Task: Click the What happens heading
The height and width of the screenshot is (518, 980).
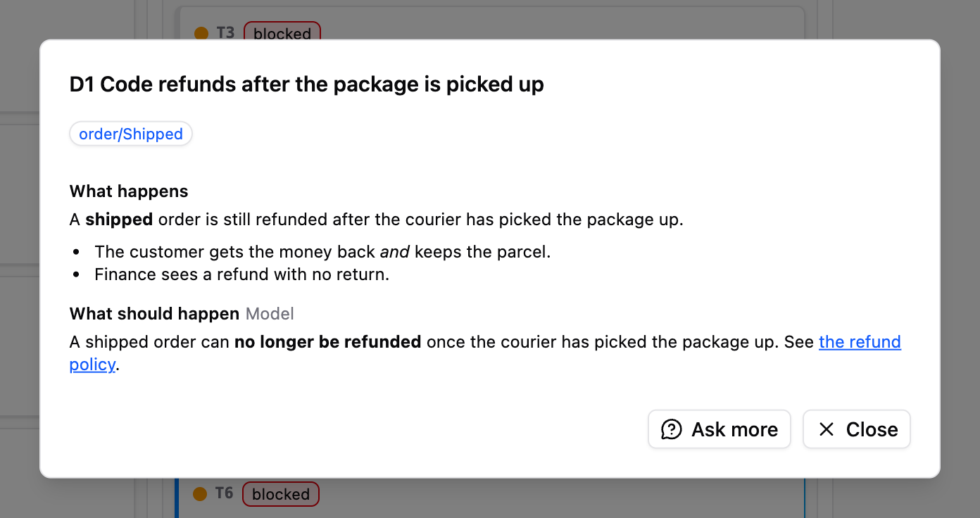Action: 129,191
